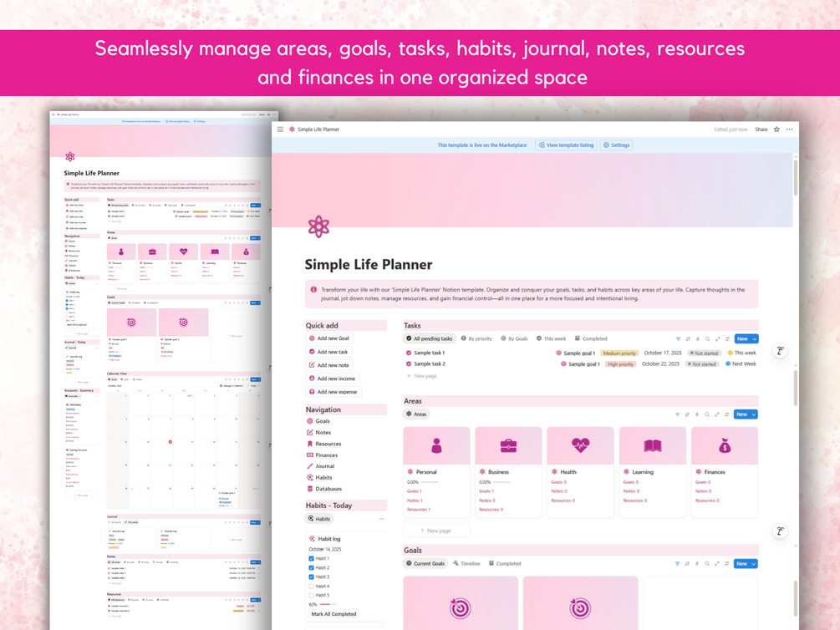The height and width of the screenshot is (630, 840).
Task: Switch to the Timeline tab in Goals
Action: pos(466,563)
